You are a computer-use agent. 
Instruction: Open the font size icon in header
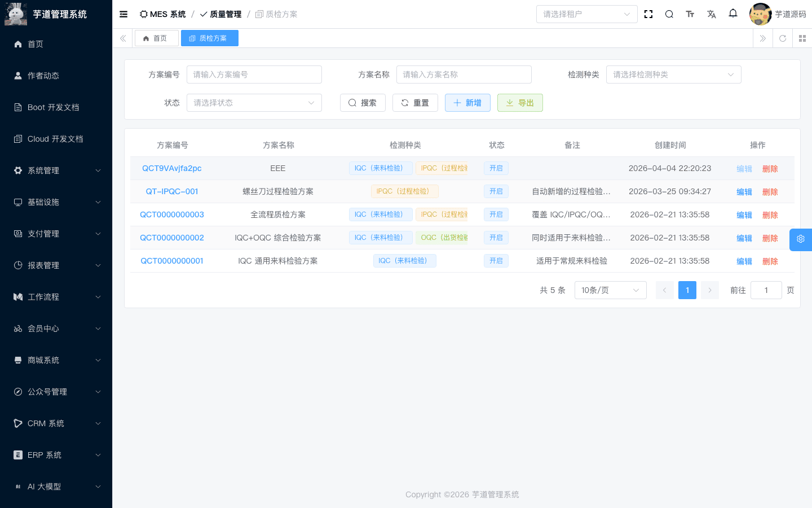coord(690,14)
